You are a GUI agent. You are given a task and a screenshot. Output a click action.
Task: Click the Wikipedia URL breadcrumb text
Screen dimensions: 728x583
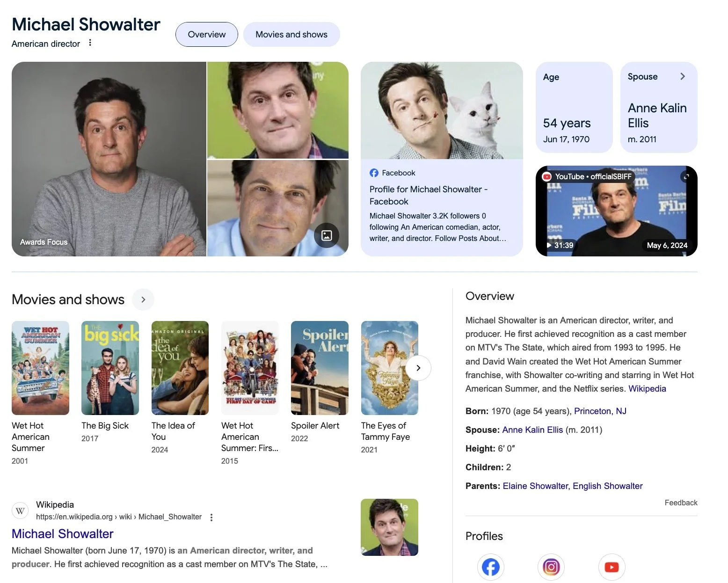pos(119,517)
